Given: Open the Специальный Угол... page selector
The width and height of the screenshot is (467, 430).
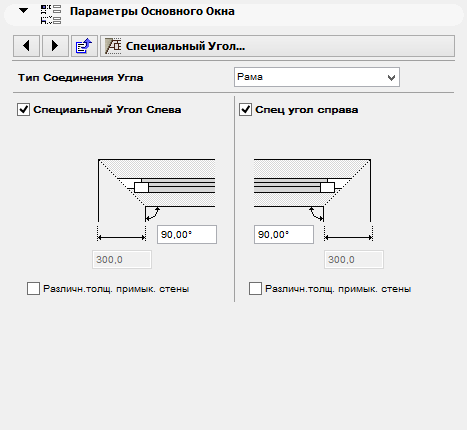Looking at the screenshot, I should (x=278, y=46).
